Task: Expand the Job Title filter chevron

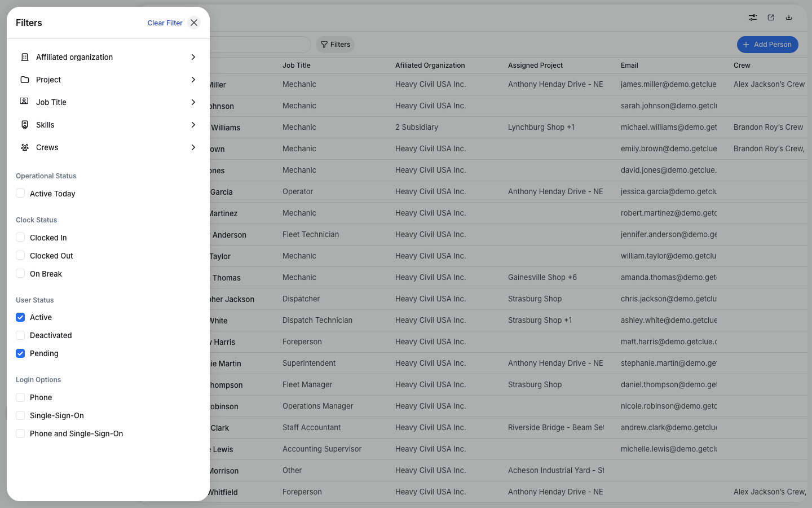Action: click(193, 102)
